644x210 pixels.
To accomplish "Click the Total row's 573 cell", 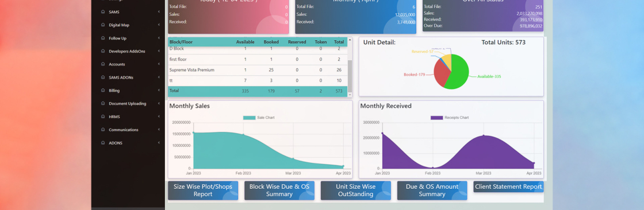I will pos(339,91).
